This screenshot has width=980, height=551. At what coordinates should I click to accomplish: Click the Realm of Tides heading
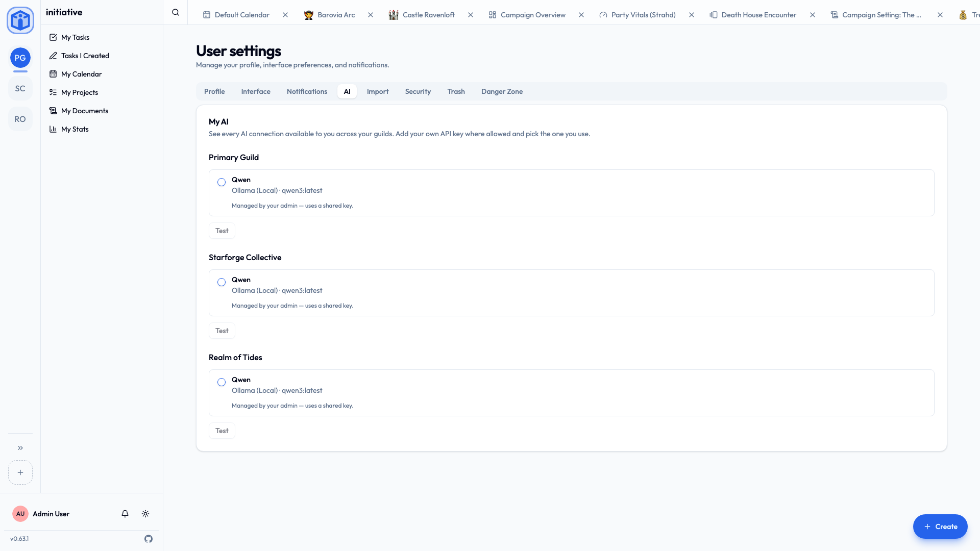tap(235, 357)
